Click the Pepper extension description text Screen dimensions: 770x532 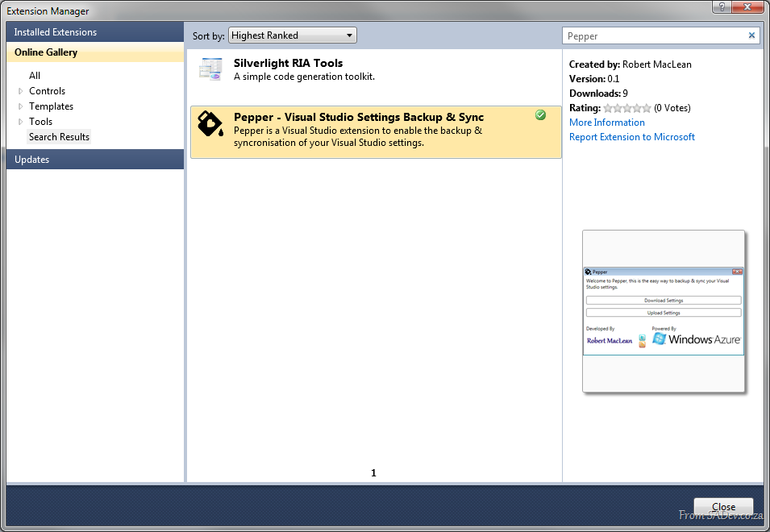tap(358, 137)
